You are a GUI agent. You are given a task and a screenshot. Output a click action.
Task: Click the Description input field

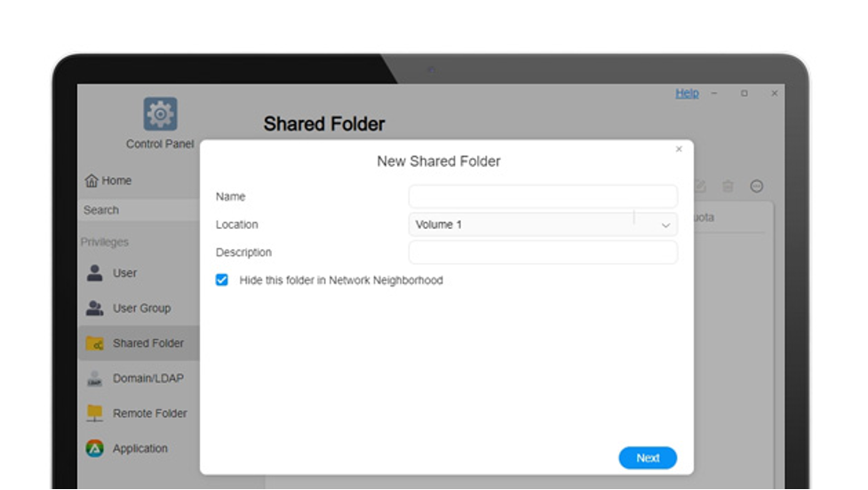[x=543, y=252]
